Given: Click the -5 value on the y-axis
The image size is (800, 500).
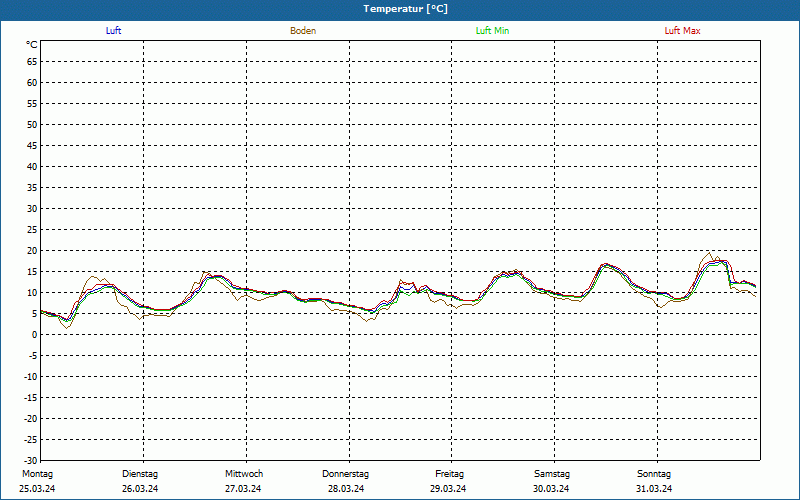Looking at the screenshot, I should [33, 356].
